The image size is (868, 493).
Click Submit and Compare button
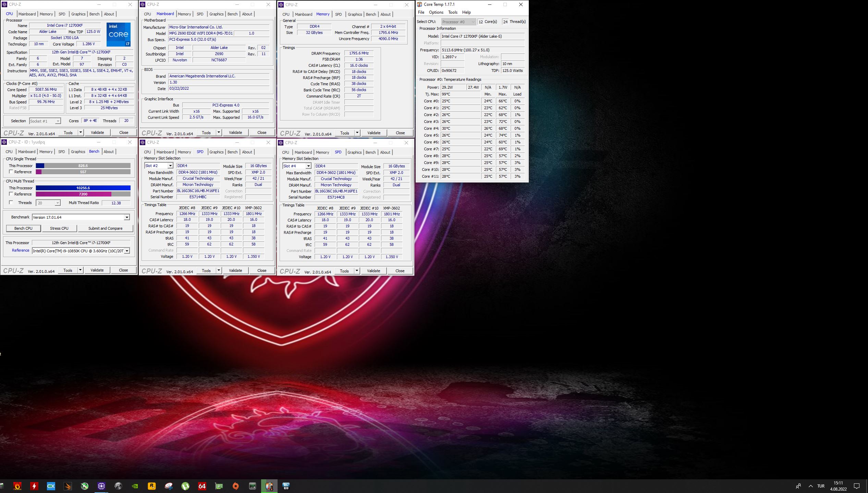coord(105,228)
